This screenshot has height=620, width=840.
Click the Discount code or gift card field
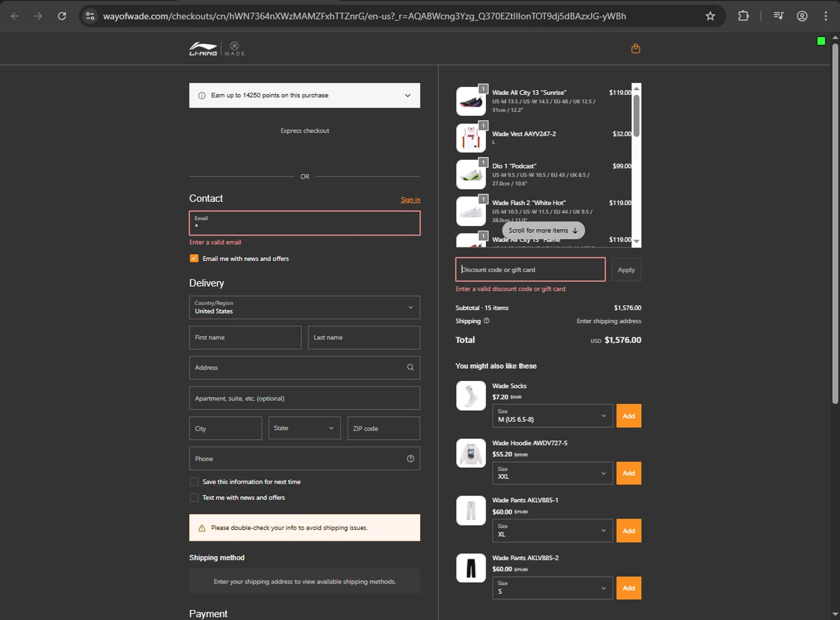530,269
